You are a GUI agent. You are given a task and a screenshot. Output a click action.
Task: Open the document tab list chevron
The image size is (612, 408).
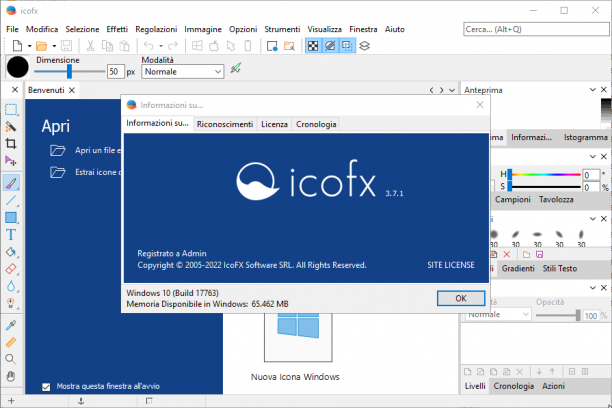(452, 90)
